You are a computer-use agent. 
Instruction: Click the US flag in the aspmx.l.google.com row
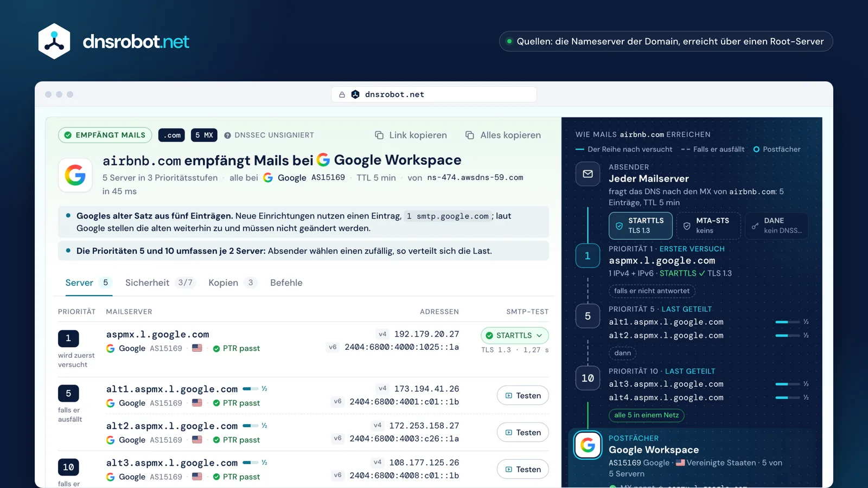[x=197, y=348]
